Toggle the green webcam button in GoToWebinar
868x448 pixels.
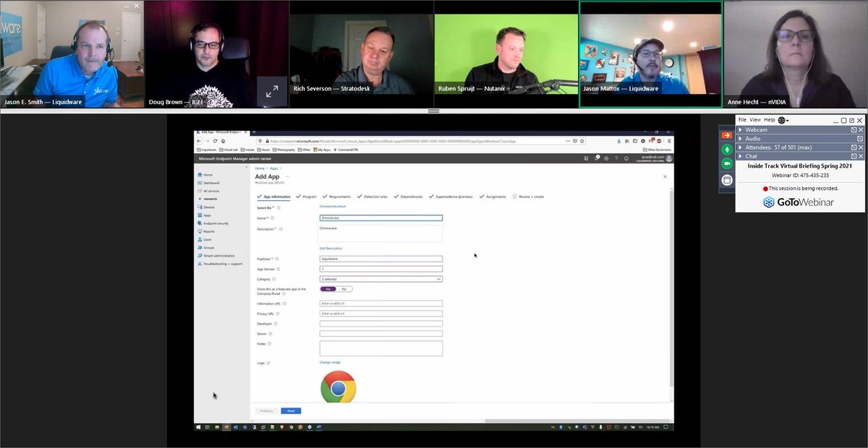pos(727,164)
